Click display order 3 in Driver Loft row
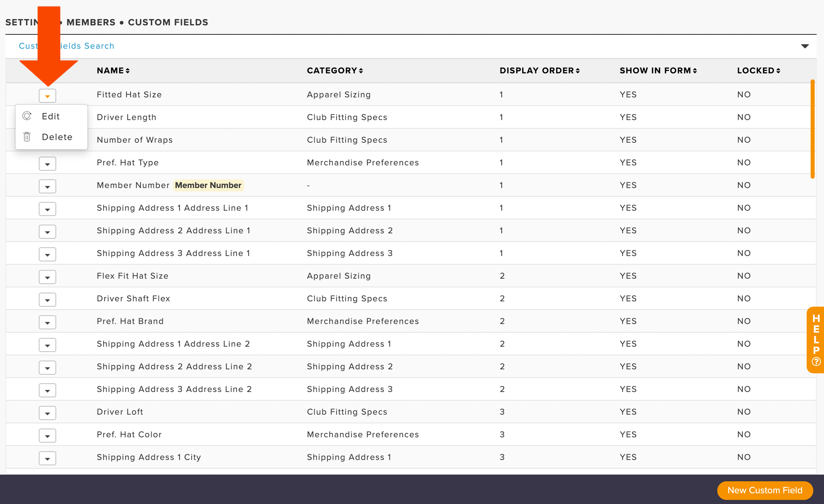This screenshot has height=504, width=824. (x=502, y=412)
